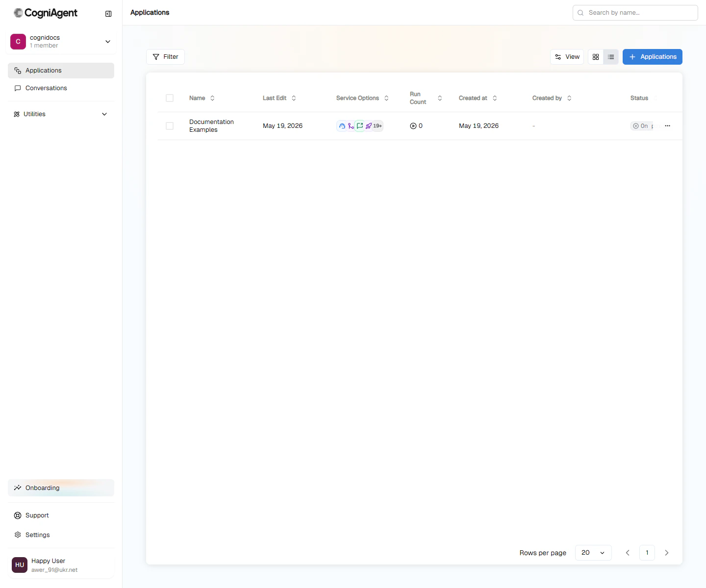Click the HU user avatar

(20, 565)
